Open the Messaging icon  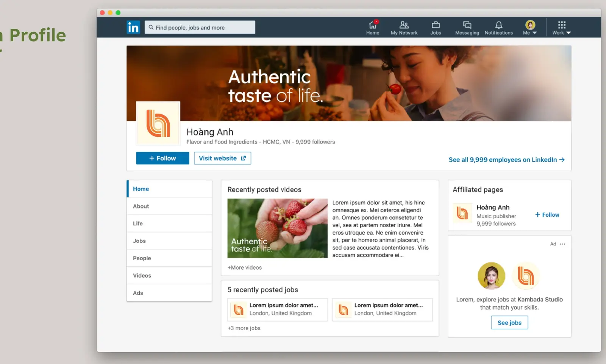pos(467,28)
